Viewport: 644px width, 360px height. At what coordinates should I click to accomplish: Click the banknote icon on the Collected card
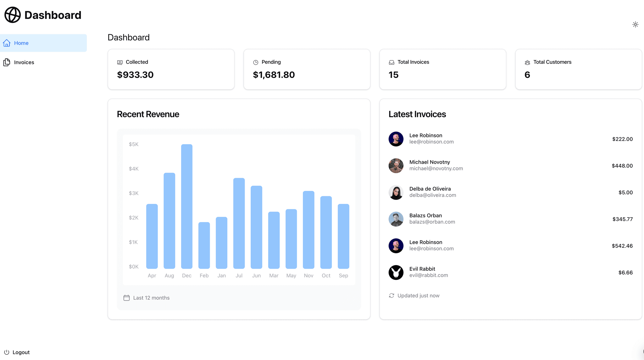pyautogui.click(x=120, y=62)
